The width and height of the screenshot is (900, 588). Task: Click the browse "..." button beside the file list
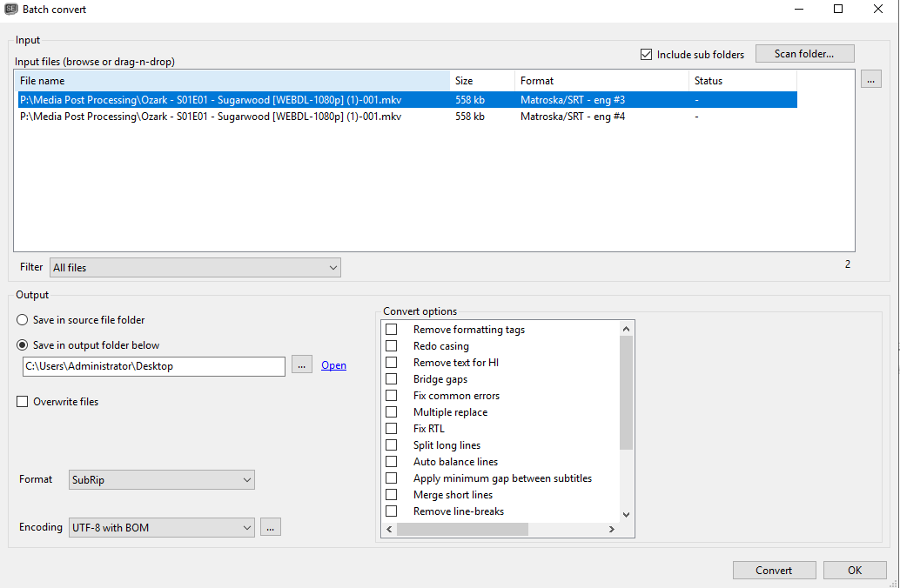click(870, 78)
